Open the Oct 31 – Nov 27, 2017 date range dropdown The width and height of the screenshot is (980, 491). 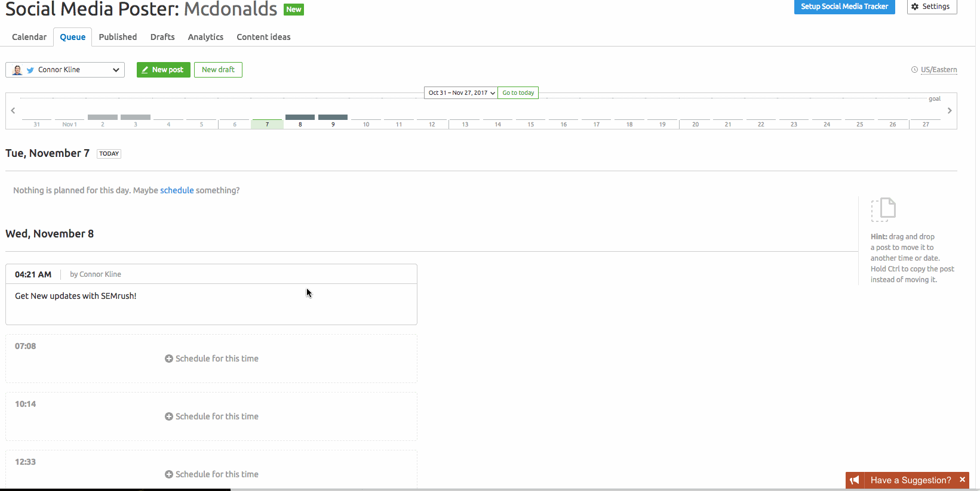[461, 93]
